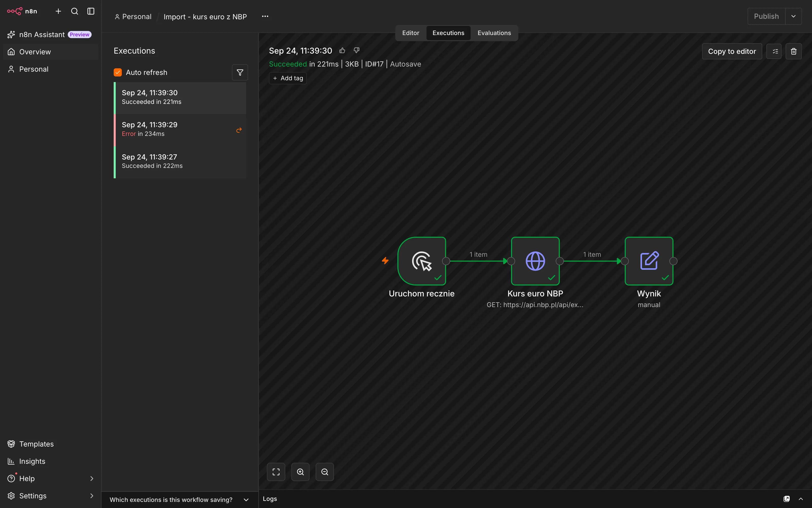This screenshot has width=812, height=508.
Task: Click the Publish button
Action: 766,16
